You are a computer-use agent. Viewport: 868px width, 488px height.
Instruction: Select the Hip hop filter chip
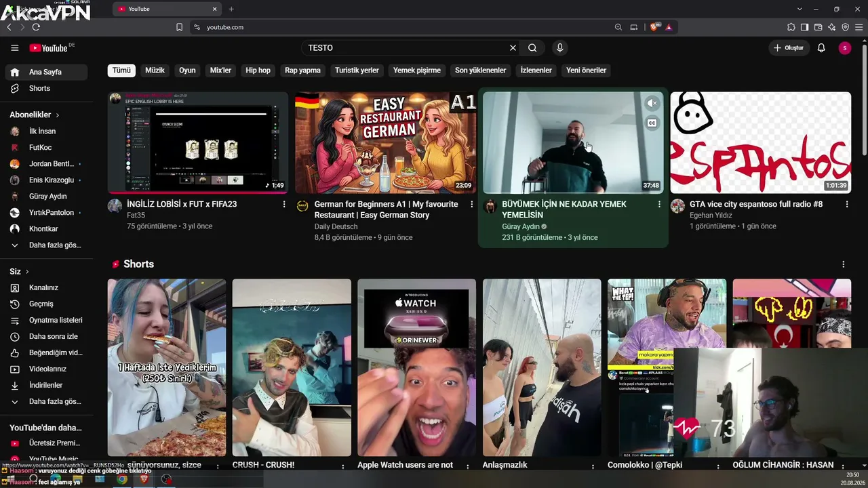(258, 70)
